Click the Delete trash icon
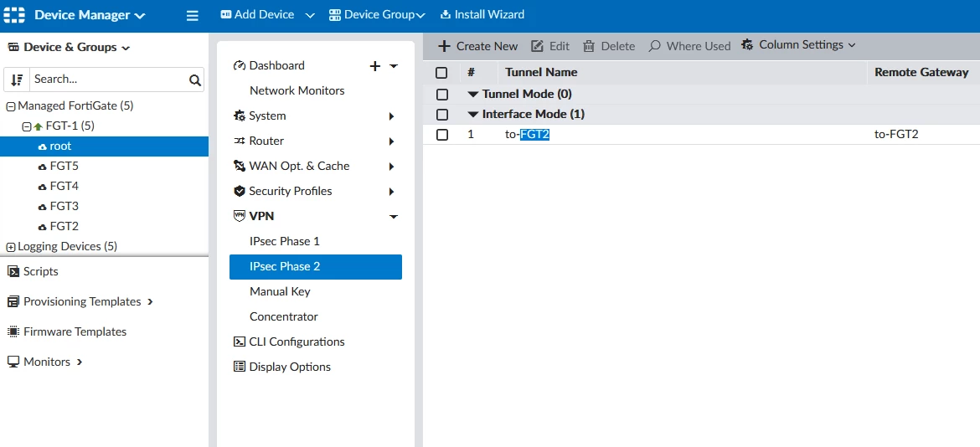Viewport: 980px width, 447px height. [x=589, y=46]
